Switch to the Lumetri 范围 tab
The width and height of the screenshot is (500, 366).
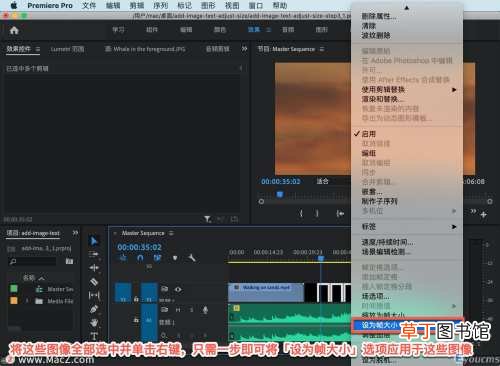67,49
